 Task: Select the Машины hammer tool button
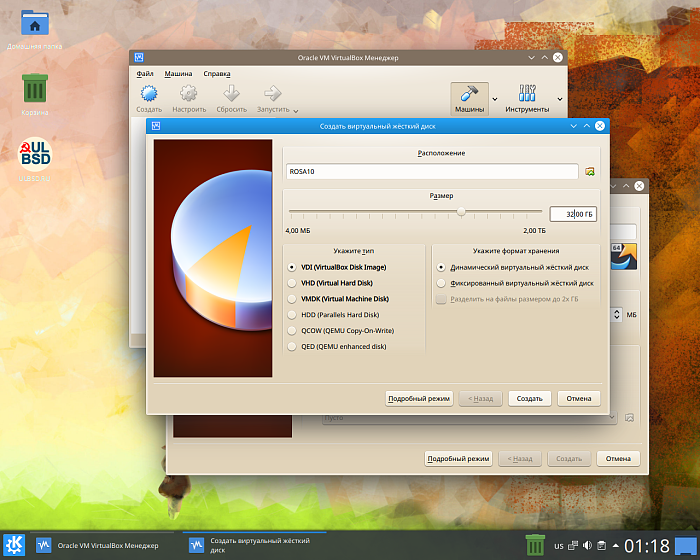coord(469,99)
